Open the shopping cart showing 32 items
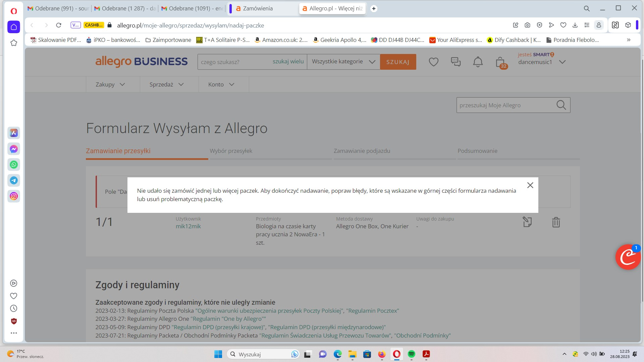The image size is (644, 362). pos(499,62)
